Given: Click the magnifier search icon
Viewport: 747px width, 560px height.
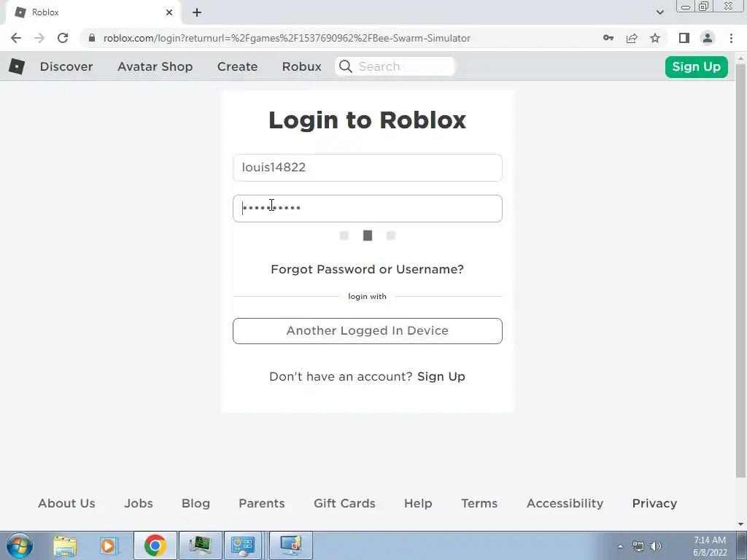Looking at the screenshot, I should (x=346, y=66).
